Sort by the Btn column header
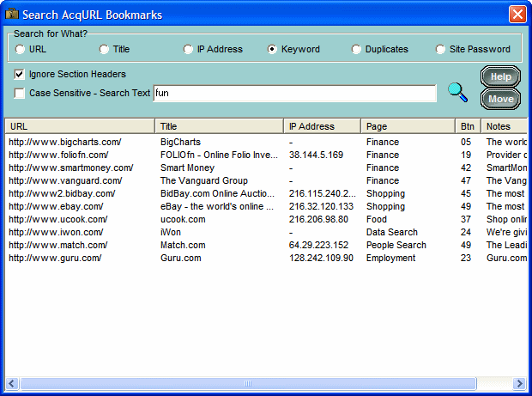 468,126
